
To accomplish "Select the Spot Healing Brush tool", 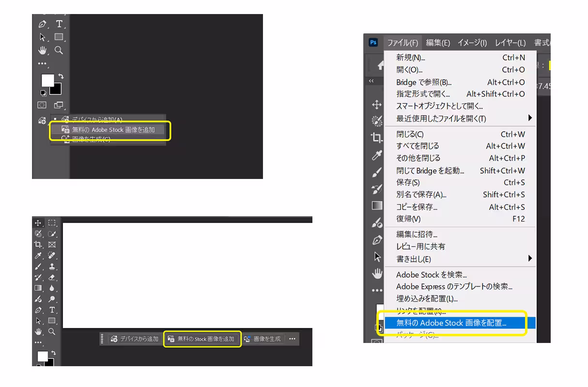I will click(x=52, y=255).
